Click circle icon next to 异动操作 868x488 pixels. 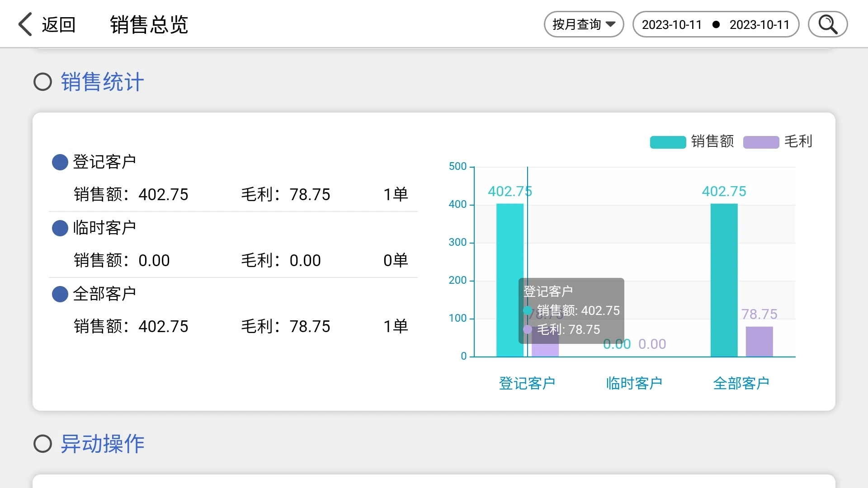[x=43, y=444]
